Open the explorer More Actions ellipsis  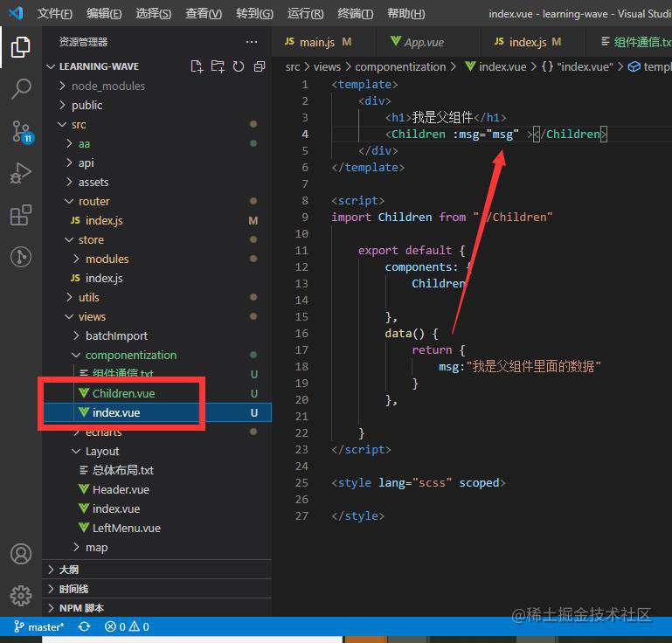point(252,42)
